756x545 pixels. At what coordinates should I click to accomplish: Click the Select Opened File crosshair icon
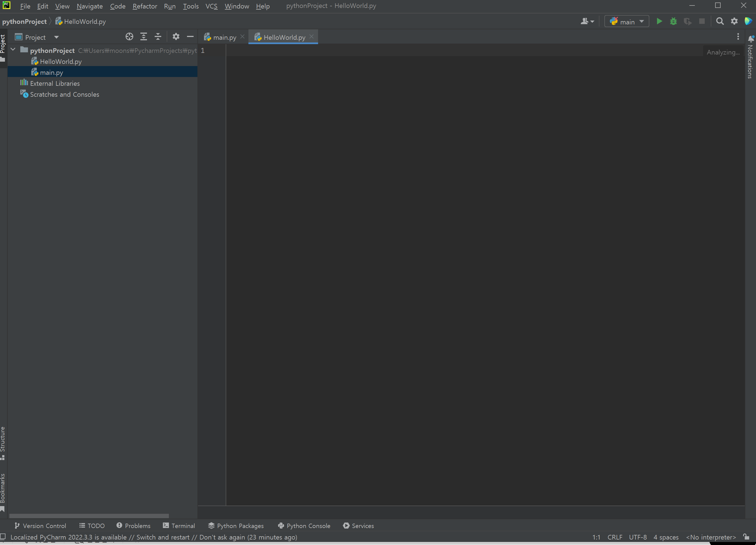(x=129, y=37)
